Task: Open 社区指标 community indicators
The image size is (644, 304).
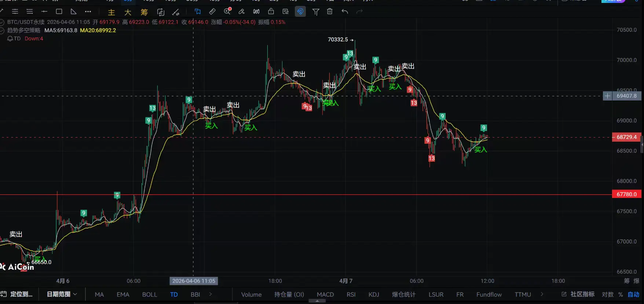Action: tap(578, 294)
